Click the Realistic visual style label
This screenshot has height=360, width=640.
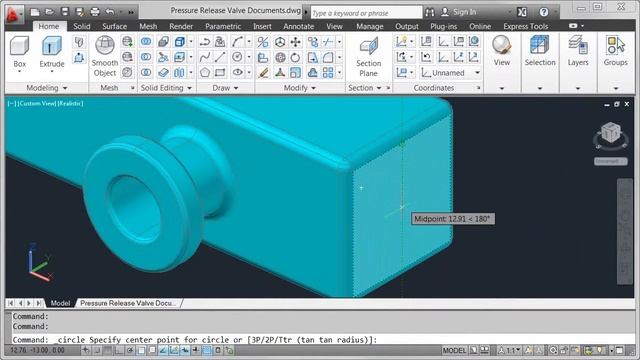click(x=70, y=104)
